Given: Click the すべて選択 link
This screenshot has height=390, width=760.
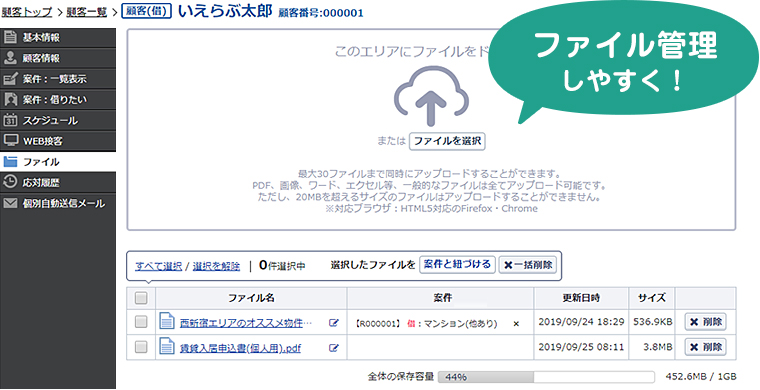Looking at the screenshot, I should pyautogui.click(x=158, y=266).
